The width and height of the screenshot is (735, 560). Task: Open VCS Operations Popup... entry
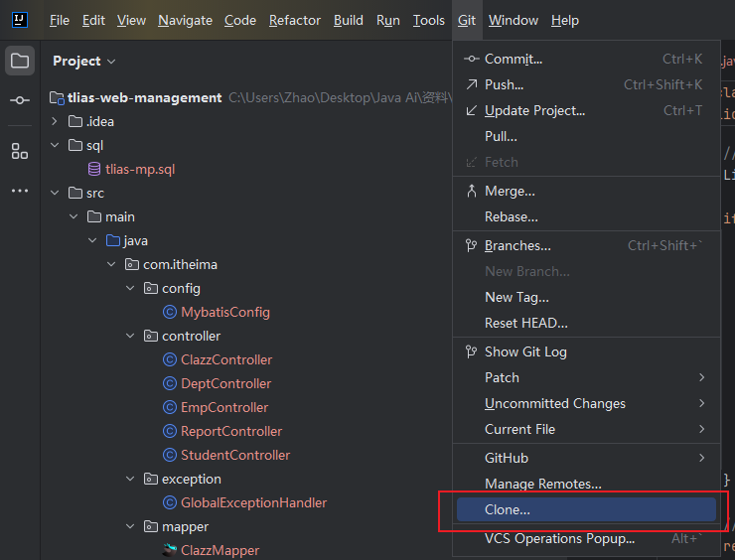click(x=586, y=538)
